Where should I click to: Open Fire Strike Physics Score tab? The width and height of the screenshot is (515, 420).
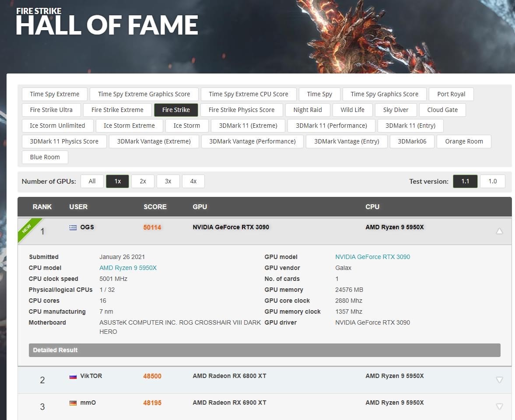242,110
